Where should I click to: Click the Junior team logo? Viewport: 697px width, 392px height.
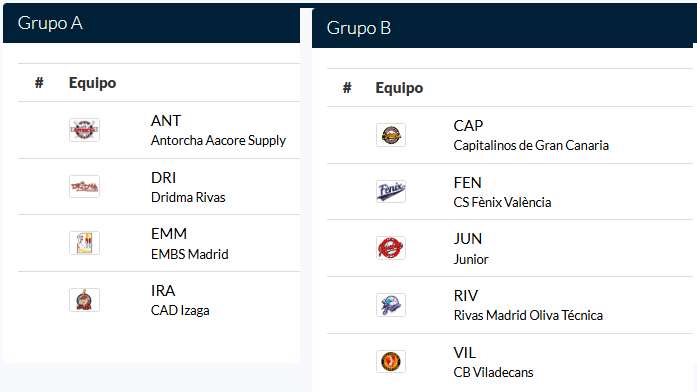click(x=391, y=248)
